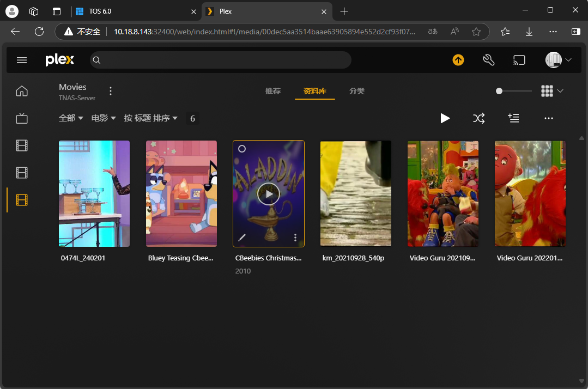Click the 0474L_240201 title link
This screenshot has height=389, width=588.
point(83,258)
